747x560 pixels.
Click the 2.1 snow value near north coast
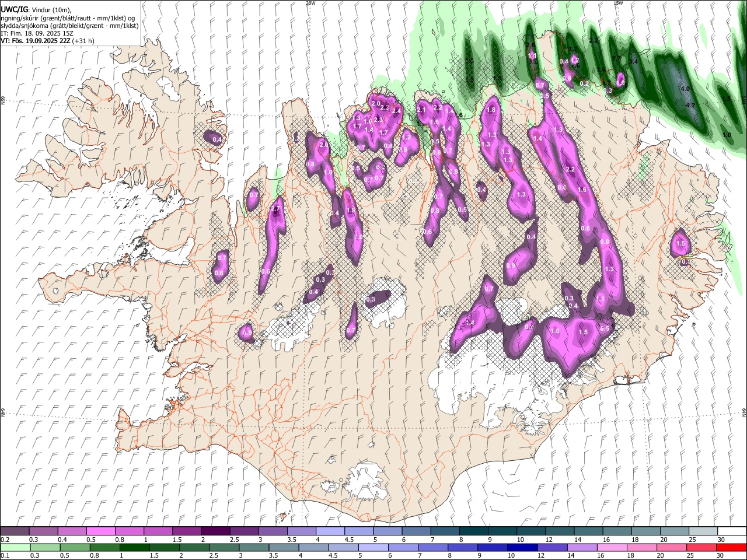point(421,110)
